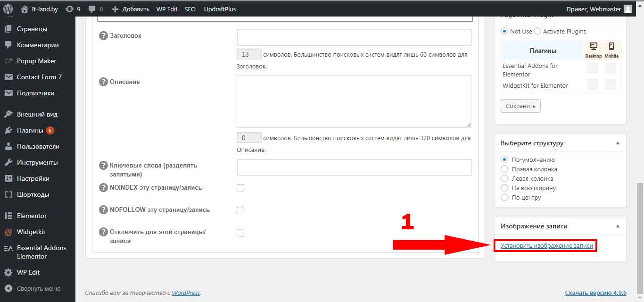Click the help icon next to Заголовок
The image size is (644, 302).
(x=103, y=36)
